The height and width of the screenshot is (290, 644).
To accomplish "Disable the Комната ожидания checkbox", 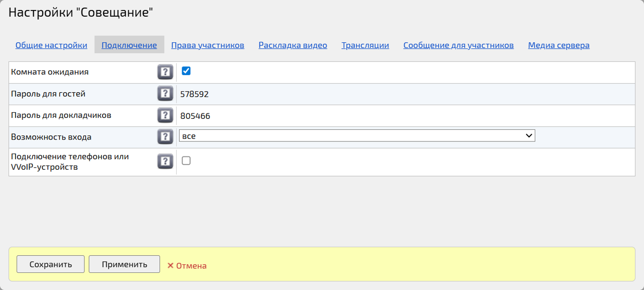I will 186,71.
